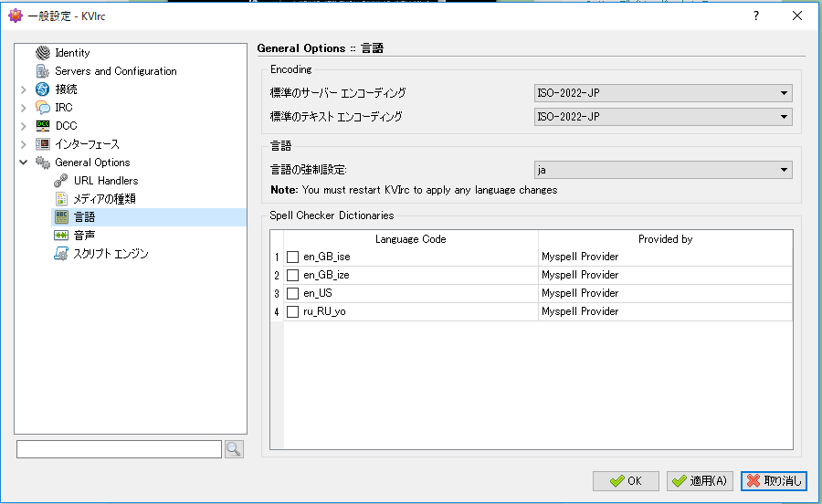Click row header number 1

tap(277, 257)
